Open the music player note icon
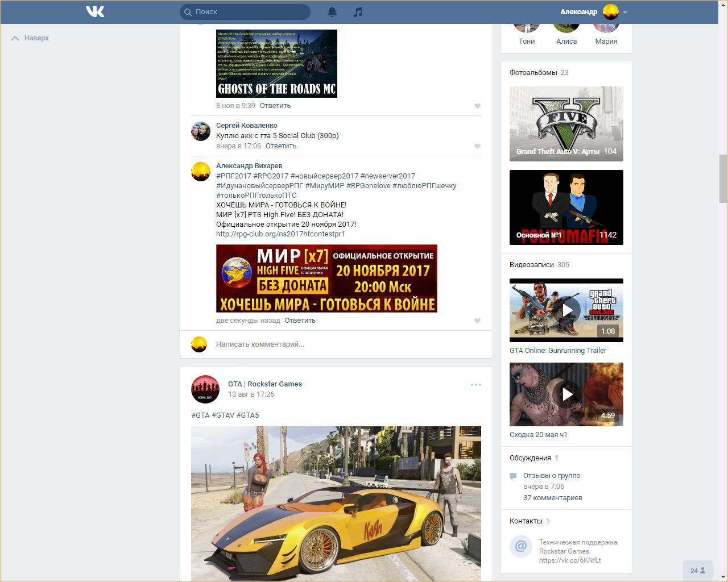The height and width of the screenshot is (582, 728). [358, 12]
